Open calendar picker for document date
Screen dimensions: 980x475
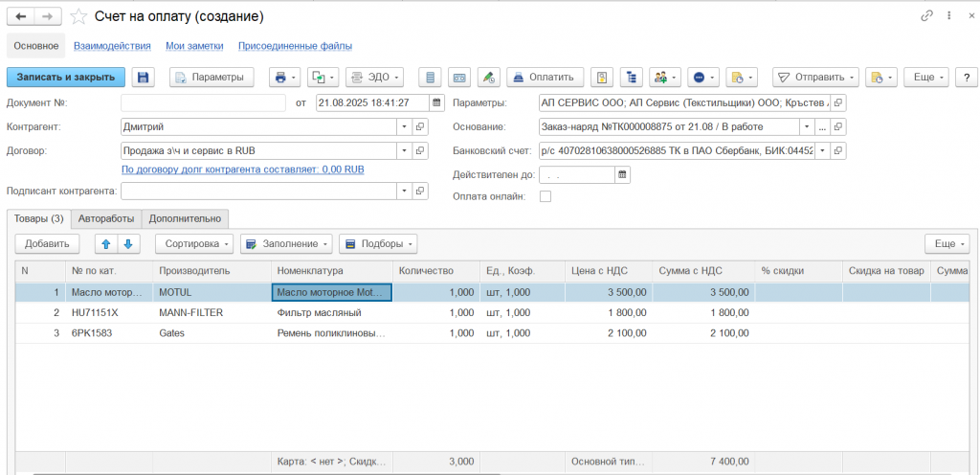tap(437, 102)
